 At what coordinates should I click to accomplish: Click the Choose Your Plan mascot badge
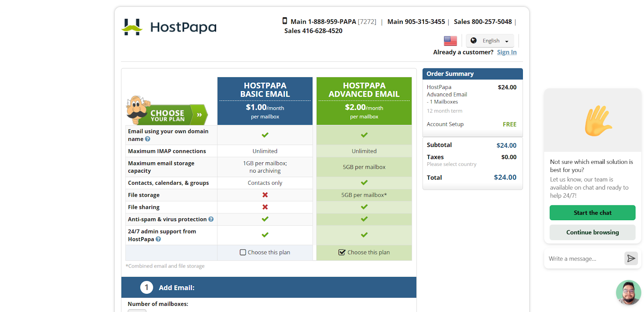pos(167,111)
